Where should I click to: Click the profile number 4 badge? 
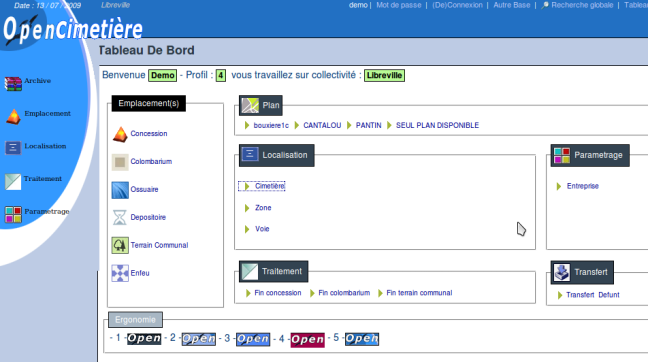(x=221, y=75)
